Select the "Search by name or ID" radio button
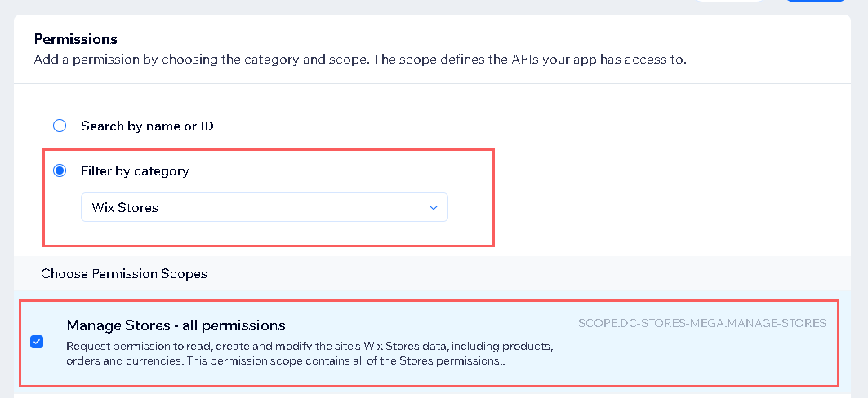Viewport: 868px width, 398px height. pyautogui.click(x=60, y=126)
